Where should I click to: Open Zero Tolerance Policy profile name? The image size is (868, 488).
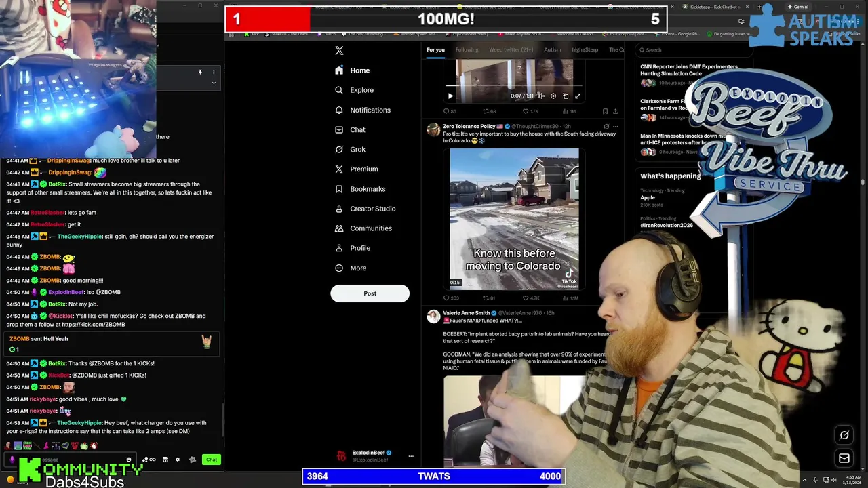(469, 126)
